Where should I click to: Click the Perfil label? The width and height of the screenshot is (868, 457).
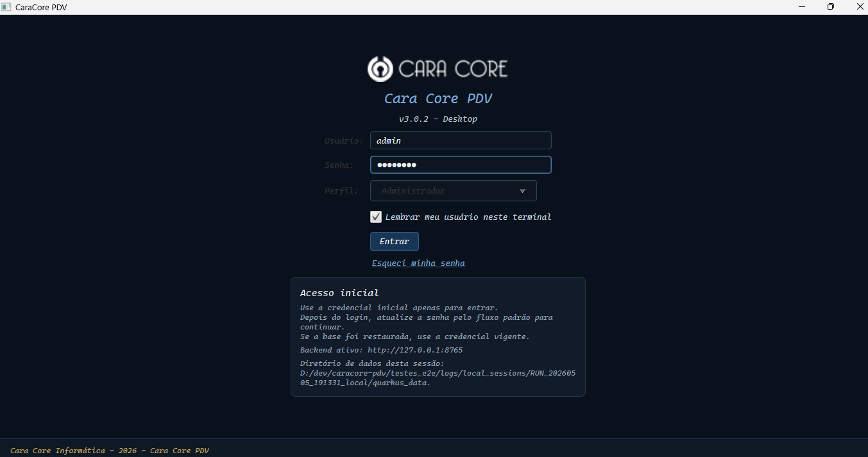(x=341, y=191)
